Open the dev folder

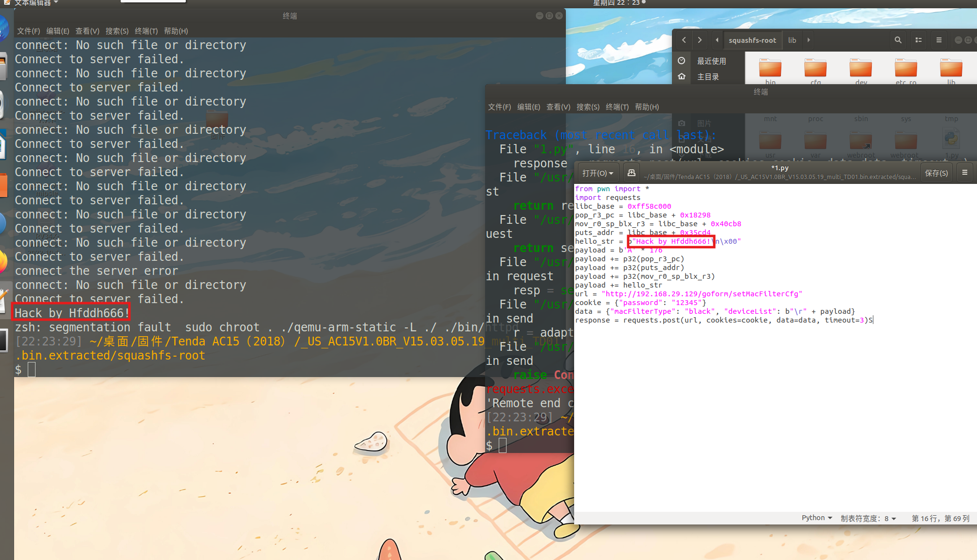pos(861,71)
